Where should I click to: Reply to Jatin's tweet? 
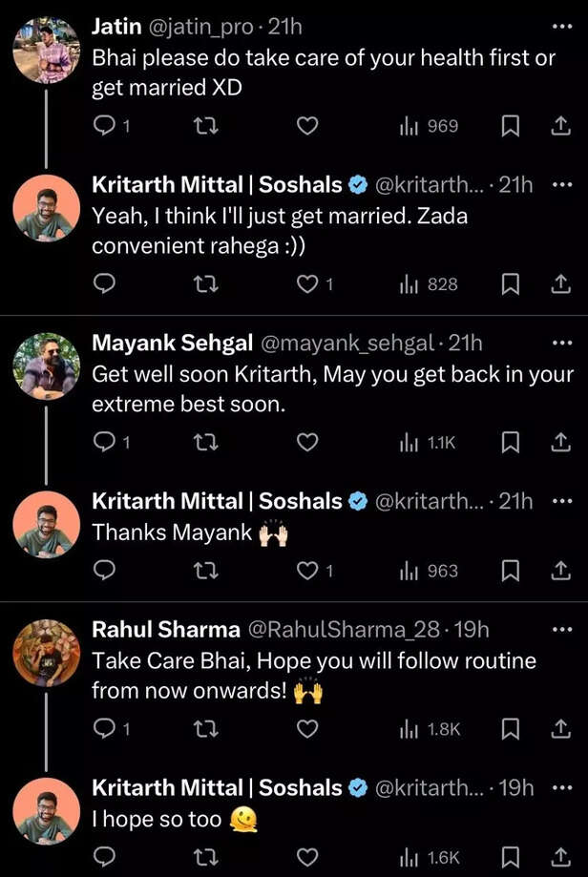click(104, 126)
